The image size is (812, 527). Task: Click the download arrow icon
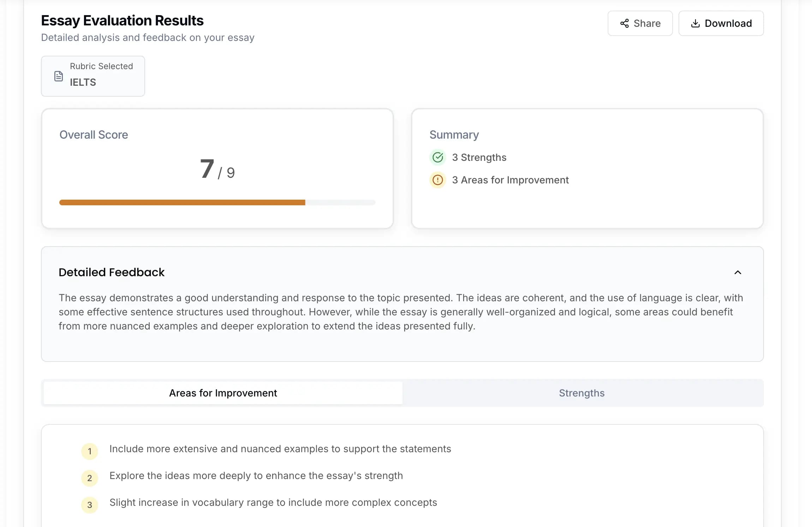pyautogui.click(x=695, y=23)
